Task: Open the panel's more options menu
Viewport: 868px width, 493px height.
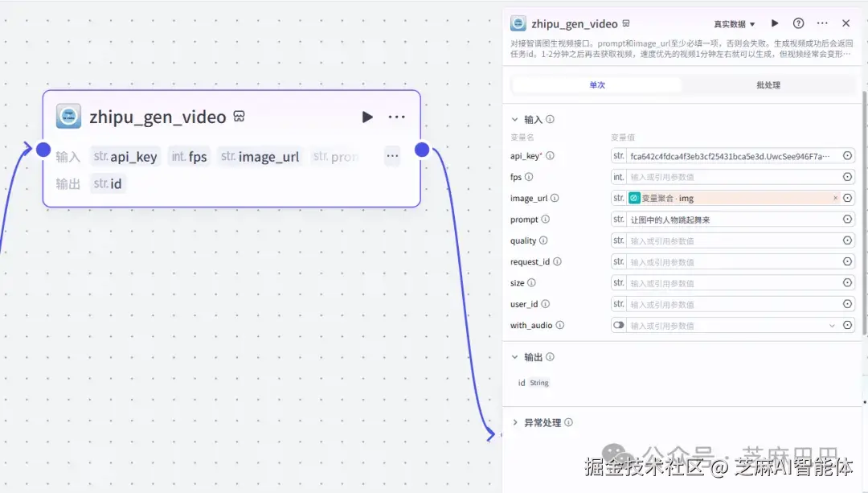Action: [823, 23]
